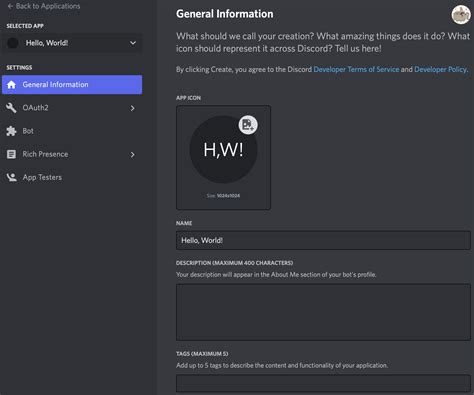474x395 pixels.
Task: Click the Rich Presence document icon
Action: point(11,154)
